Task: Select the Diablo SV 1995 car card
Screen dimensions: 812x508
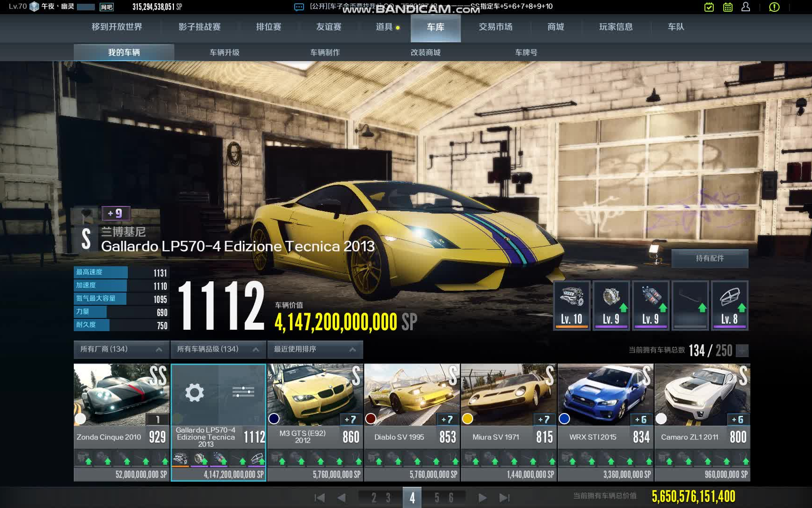Action: pos(412,422)
